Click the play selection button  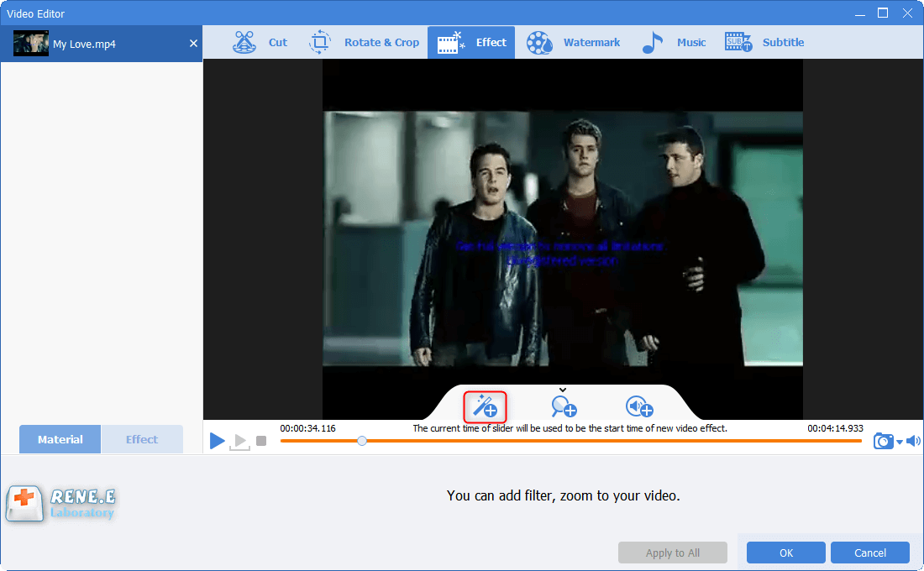coord(240,442)
